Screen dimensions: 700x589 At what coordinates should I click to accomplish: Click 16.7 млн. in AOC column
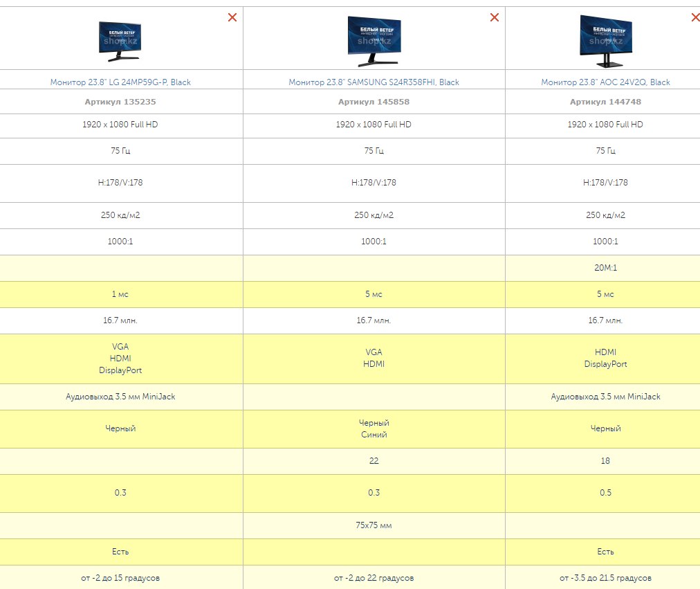coord(605,320)
